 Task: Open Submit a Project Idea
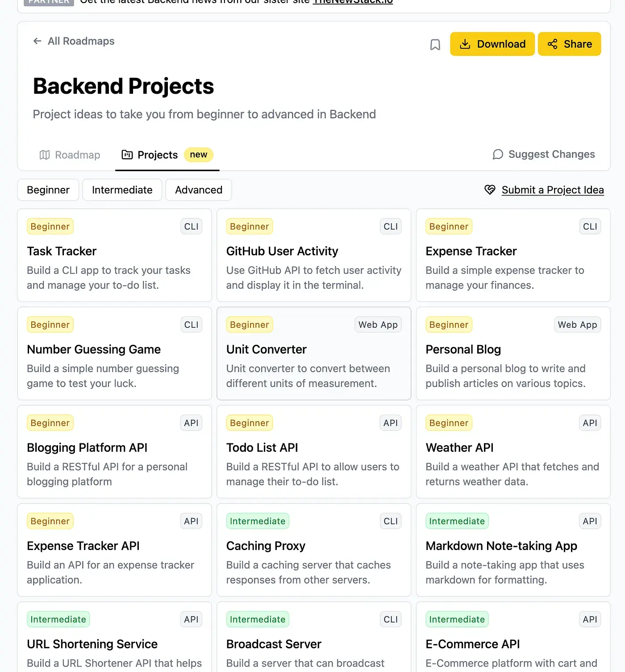[553, 190]
